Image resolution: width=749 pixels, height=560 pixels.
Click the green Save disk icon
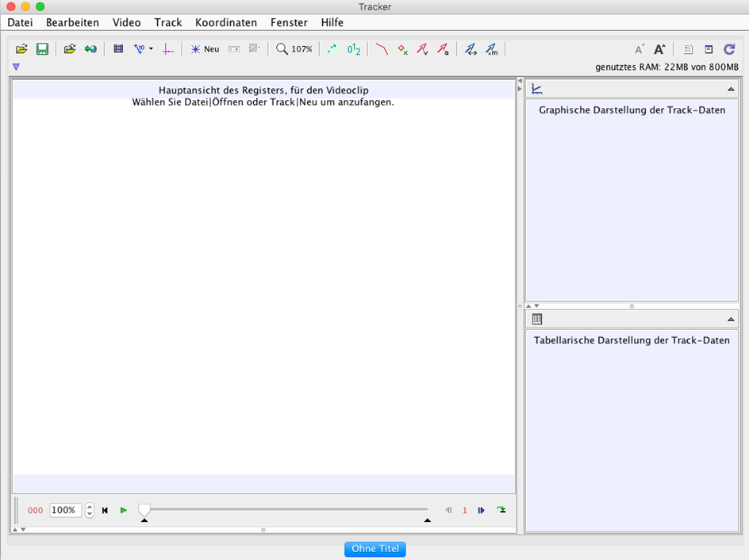coord(43,48)
